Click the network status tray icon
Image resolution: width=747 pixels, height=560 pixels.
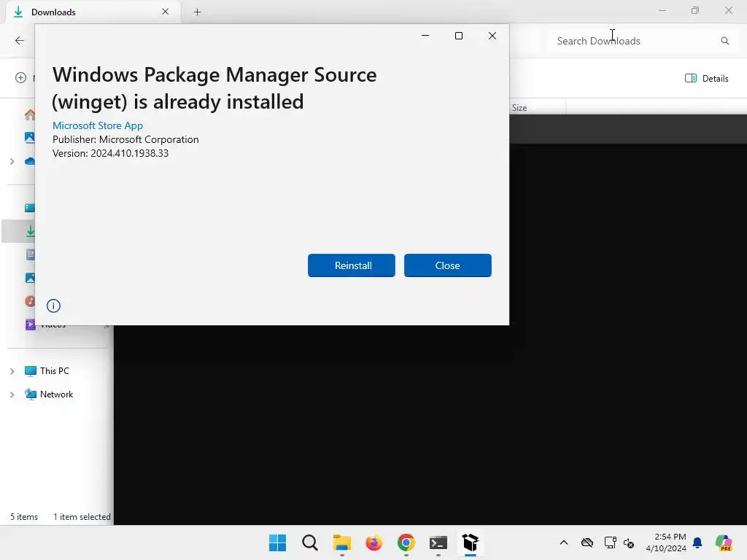click(x=611, y=542)
